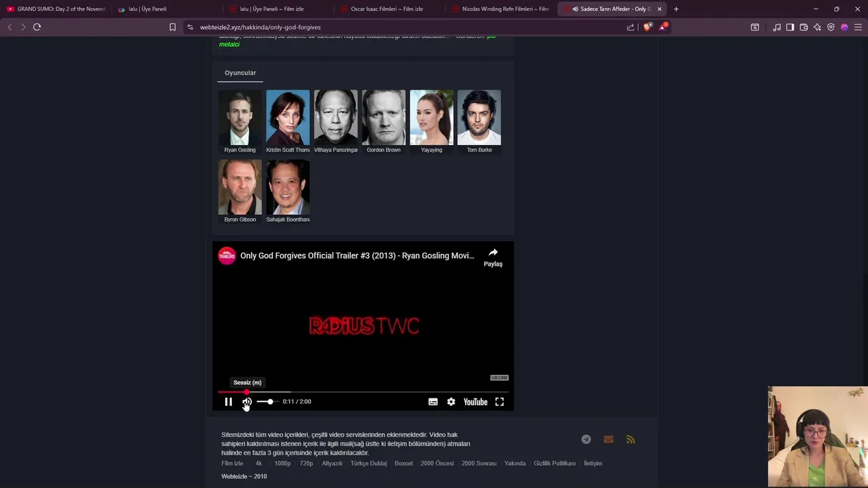868x488 pixels.
Task: Select the Gordon Brown actor card
Action: point(384,122)
